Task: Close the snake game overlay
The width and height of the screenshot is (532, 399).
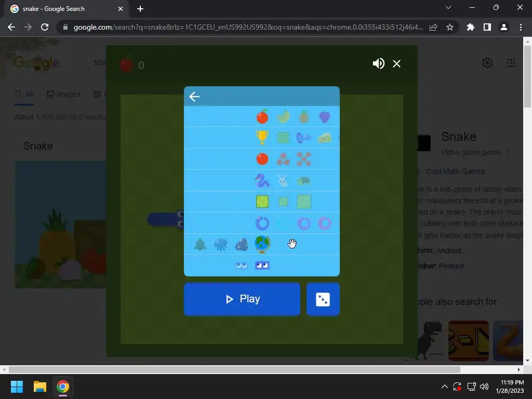Action: 396,63
